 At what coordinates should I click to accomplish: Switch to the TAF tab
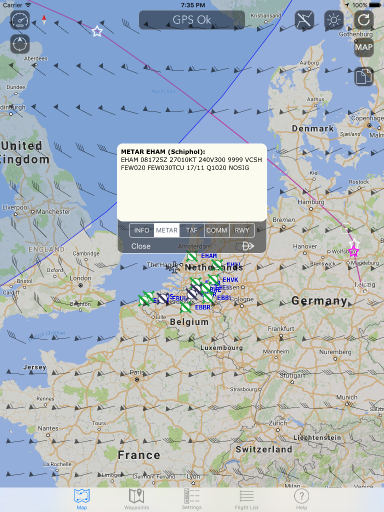click(x=192, y=230)
